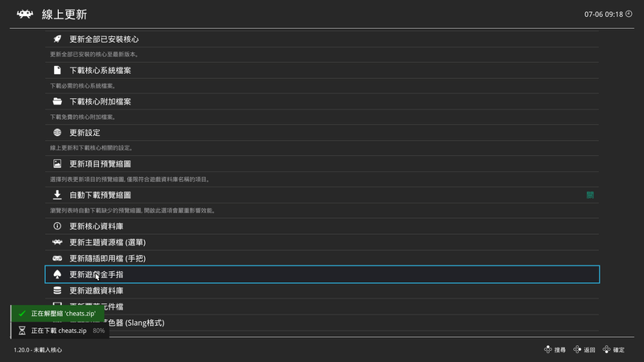
Task: Open 更新全部已安裝核心 menu entry
Action: [322, 39]
